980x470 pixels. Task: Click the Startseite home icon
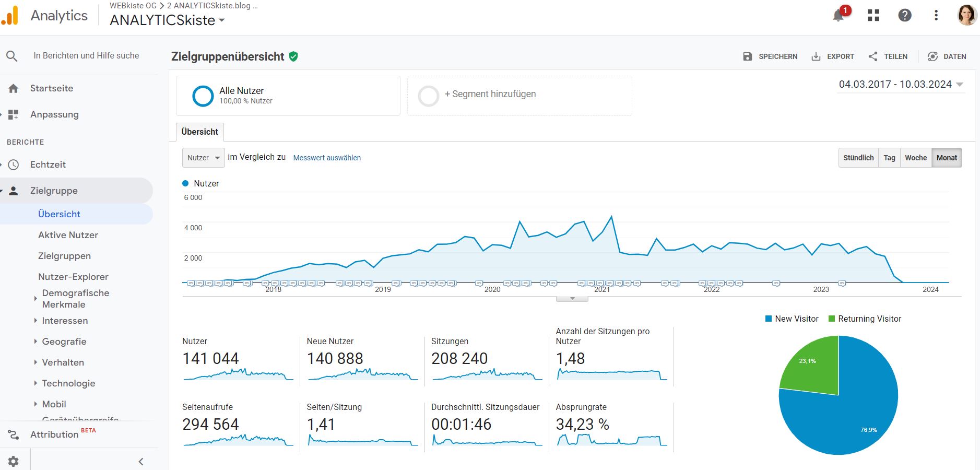coord(13,88)
